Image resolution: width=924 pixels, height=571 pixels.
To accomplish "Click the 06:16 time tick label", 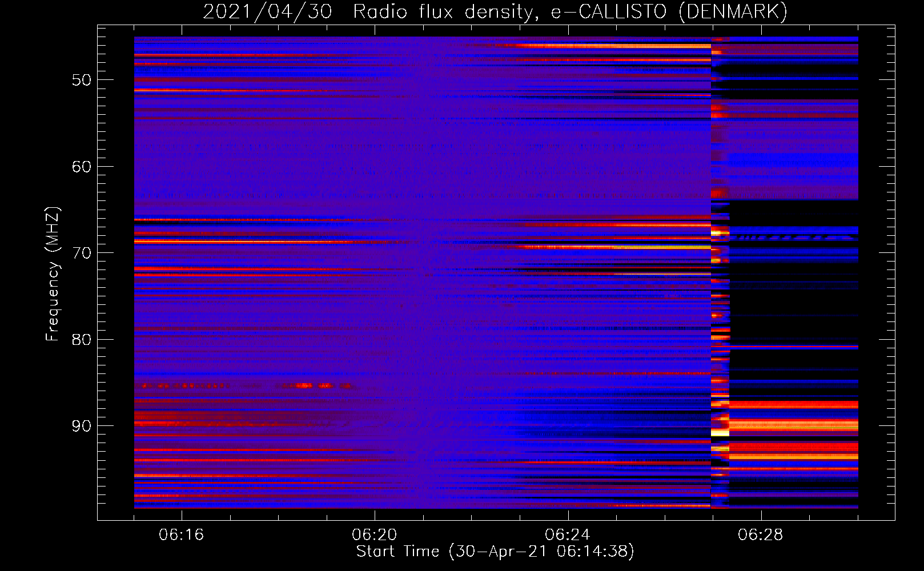I will pos(182,535).
